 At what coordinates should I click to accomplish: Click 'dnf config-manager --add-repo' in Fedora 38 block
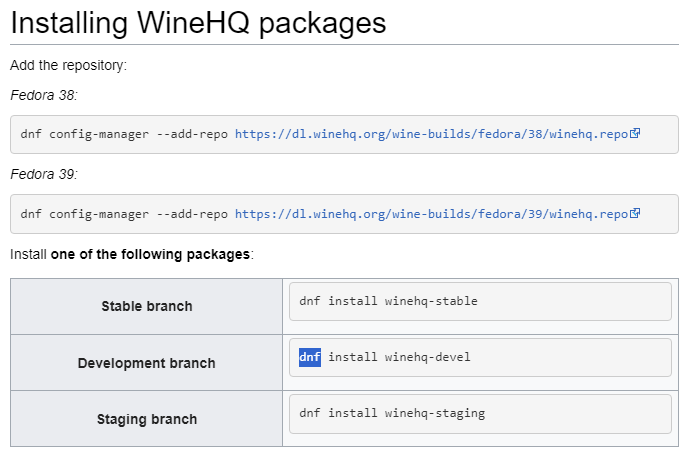pos(124,134)
